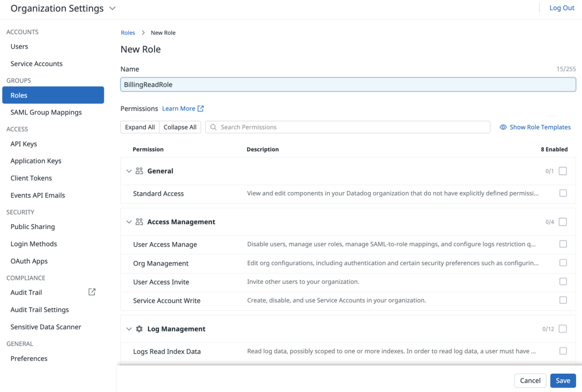Enable all Access Management permissions checkbox
The height and width of the screenshot is (392, 582).
pos(563,222)
